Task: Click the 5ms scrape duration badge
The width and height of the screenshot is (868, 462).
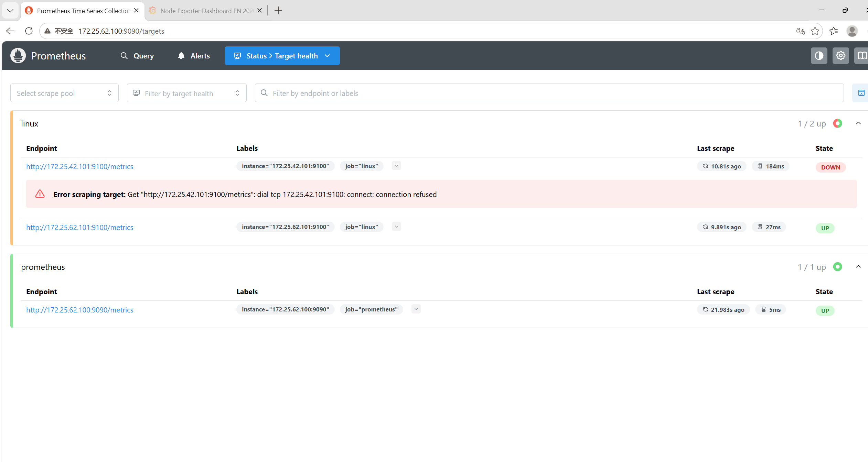Action: click(770, 310)
